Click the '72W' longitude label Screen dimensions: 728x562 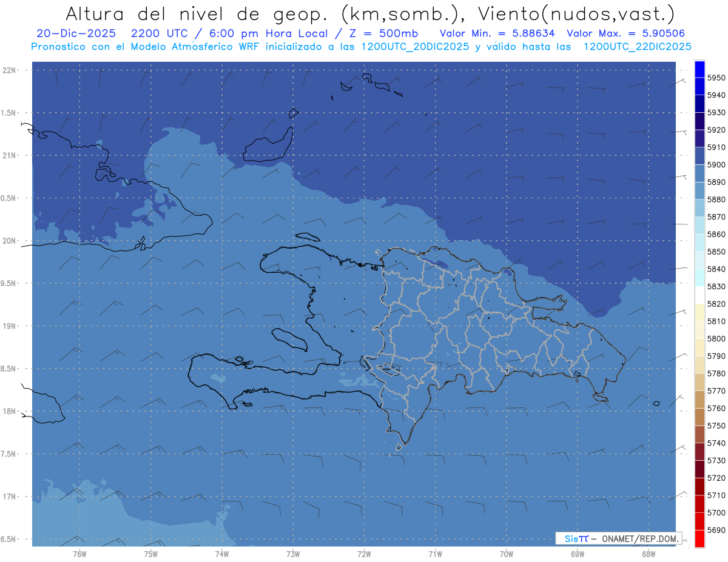pos(364,554)
